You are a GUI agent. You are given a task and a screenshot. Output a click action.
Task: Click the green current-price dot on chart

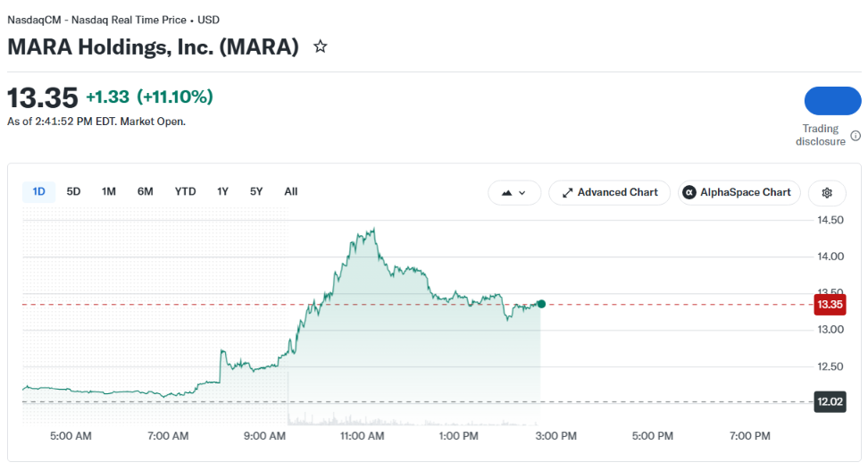541,304
